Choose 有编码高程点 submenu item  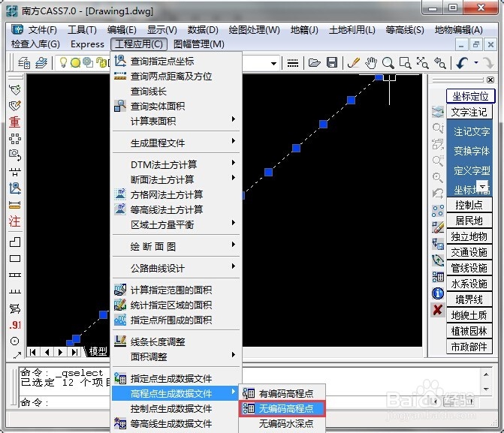click(282, 393)
